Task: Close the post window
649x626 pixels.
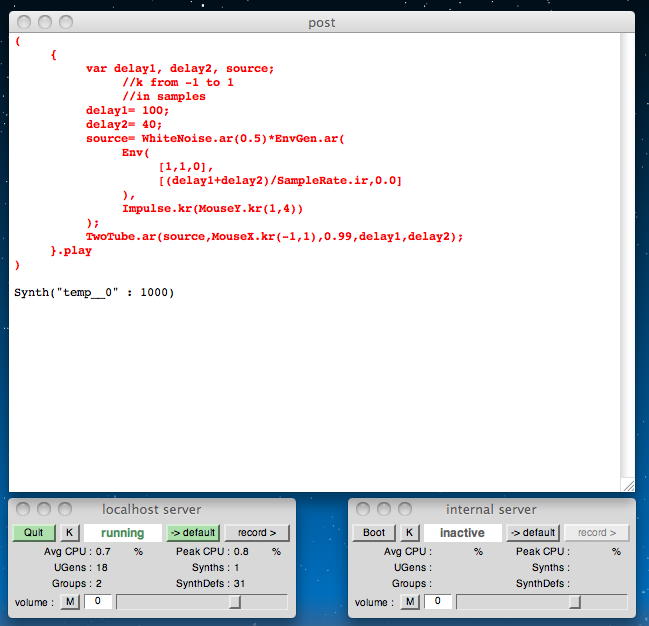Action: [23, 22]
